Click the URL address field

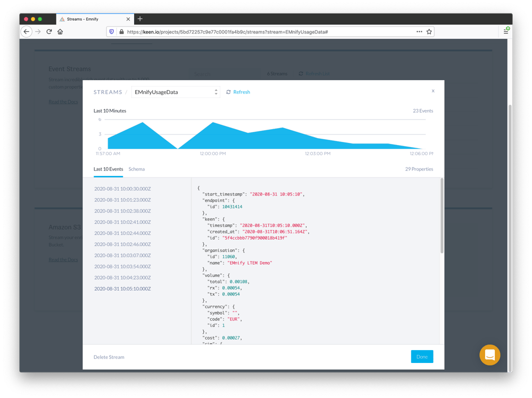270,31
